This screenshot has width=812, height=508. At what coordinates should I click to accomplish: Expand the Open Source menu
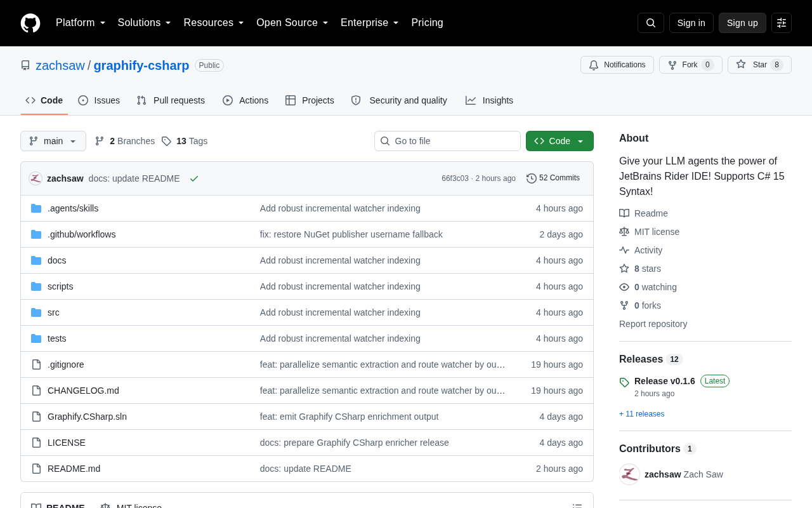coord(292,23)
